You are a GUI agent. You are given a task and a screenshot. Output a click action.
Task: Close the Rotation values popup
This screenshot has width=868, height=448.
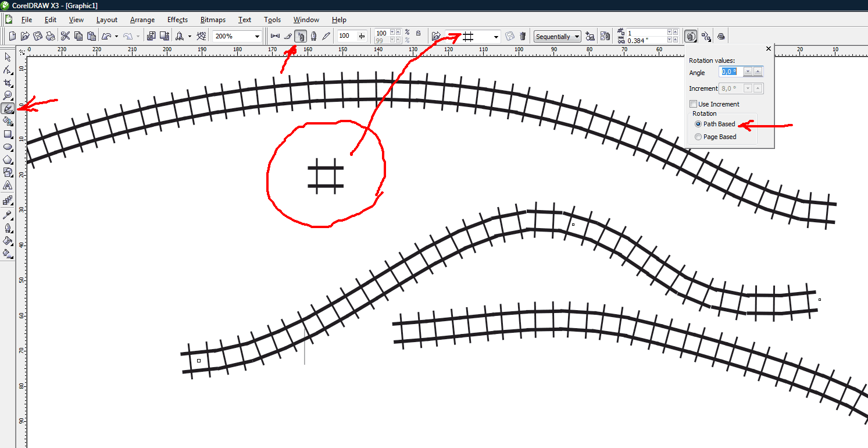(x=769, y=49)
